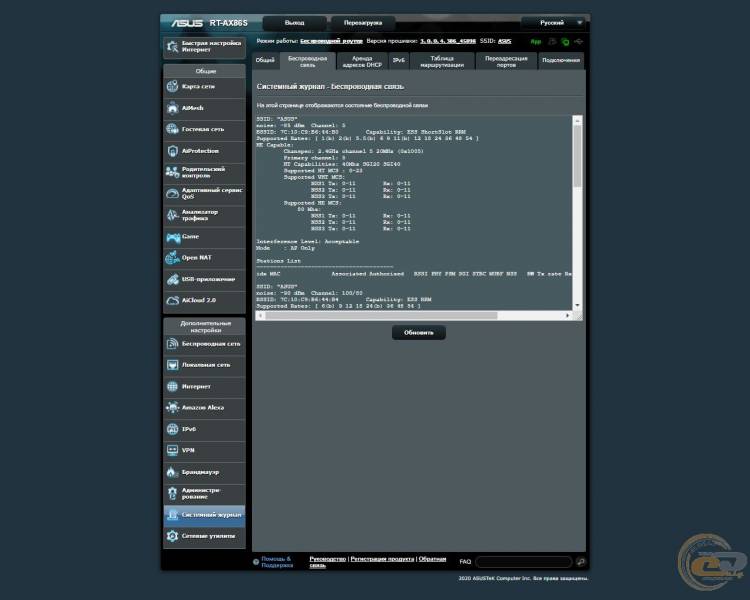This screenshot has width=750, height=600.
Task: Click the SSID ASUS link in header
Action: click(x=504, y=41)
